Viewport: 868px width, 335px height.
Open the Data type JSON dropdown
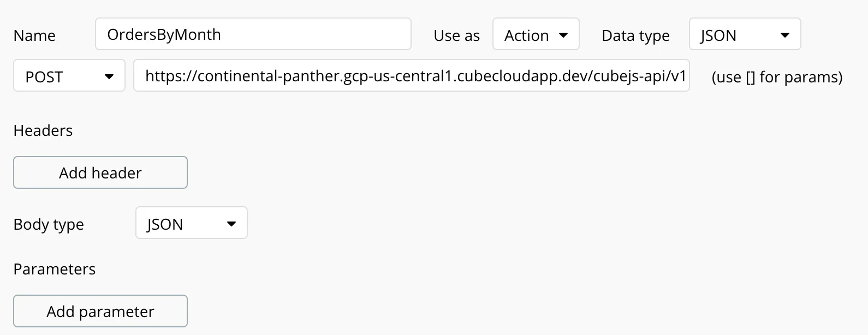(x=744, y=34)
